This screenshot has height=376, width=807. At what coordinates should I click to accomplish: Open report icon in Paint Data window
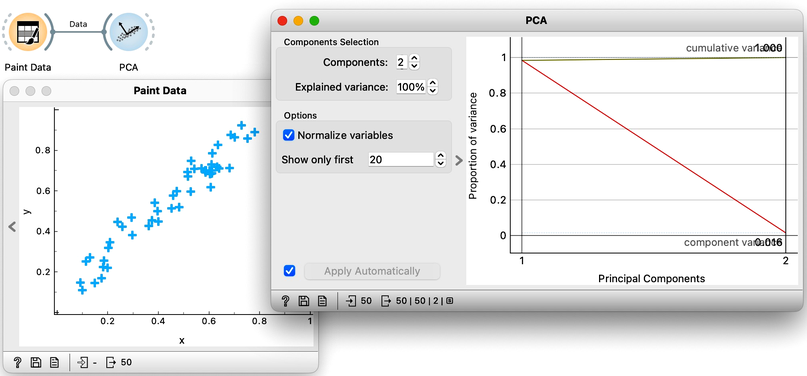[x=54, y=363]
